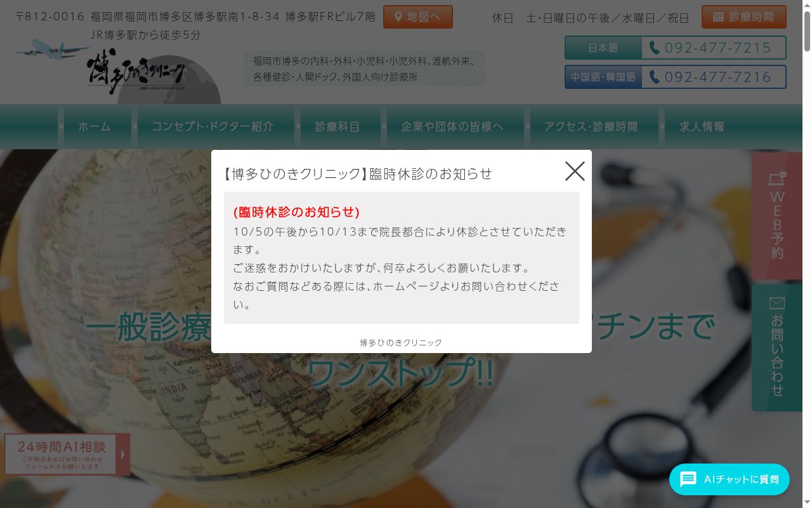The image size is (812, 508).
Task: Click the calendar icon beside 診療時間
Action: coord(718,17)
